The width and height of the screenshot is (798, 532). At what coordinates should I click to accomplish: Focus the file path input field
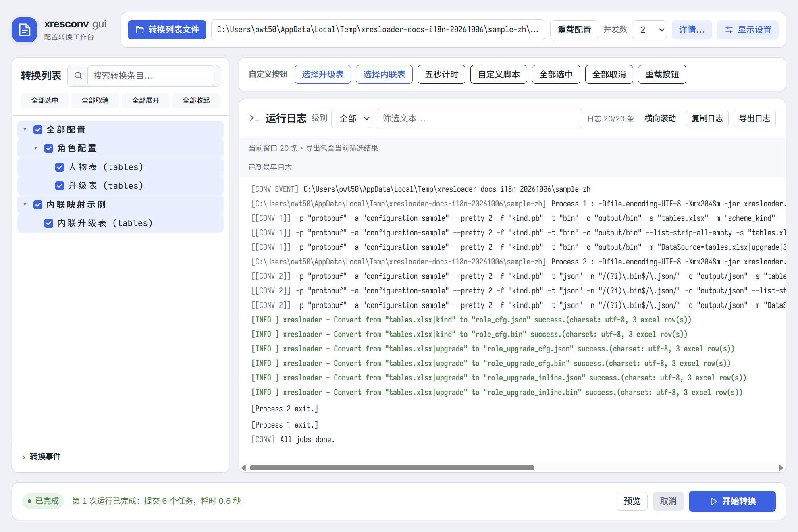coord(378,30)
